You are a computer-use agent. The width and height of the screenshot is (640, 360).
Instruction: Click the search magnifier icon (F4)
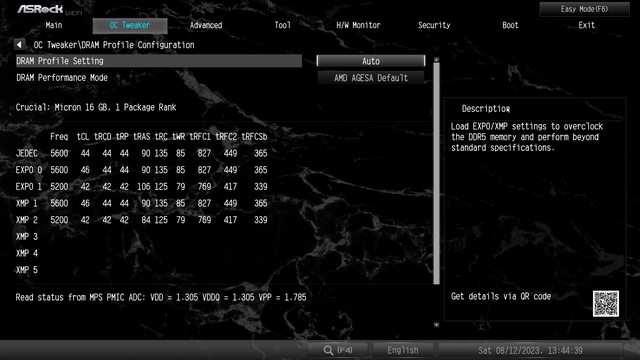(329, 350)
